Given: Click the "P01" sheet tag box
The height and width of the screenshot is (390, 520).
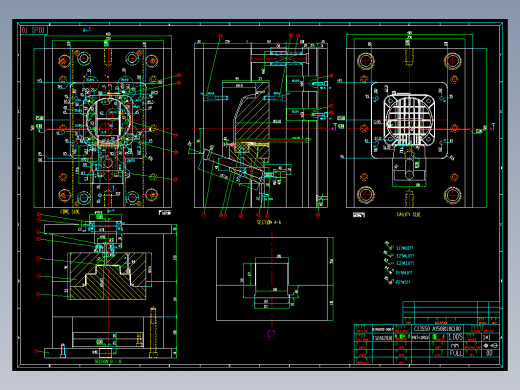Looking at the screenshot, I should pos(40,30).
